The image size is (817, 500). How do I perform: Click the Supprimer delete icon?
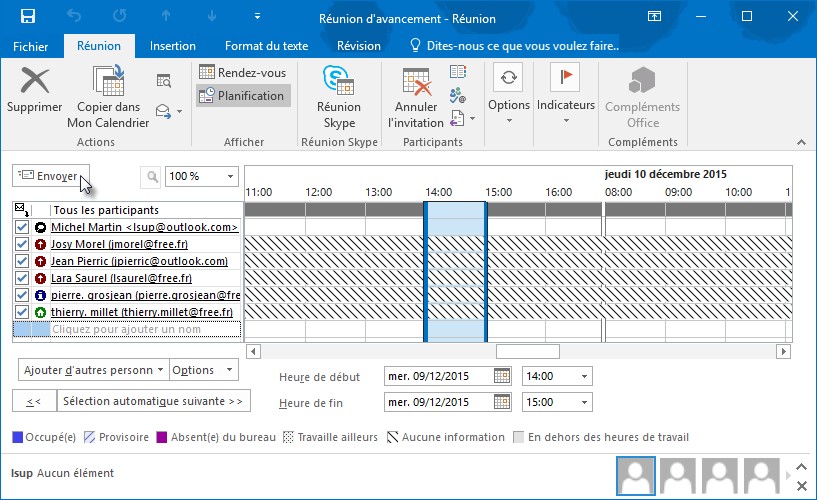[34, 82]
